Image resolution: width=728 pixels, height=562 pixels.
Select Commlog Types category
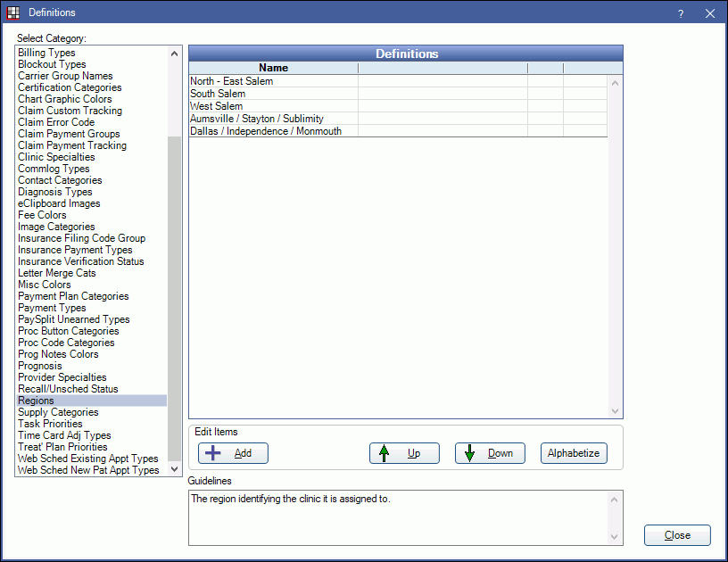92,169
